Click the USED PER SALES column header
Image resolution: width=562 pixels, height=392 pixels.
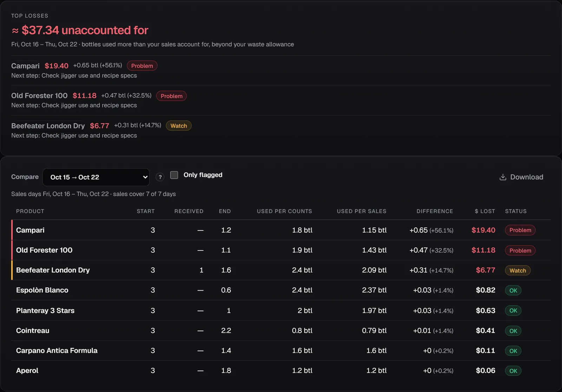point(362,211)
